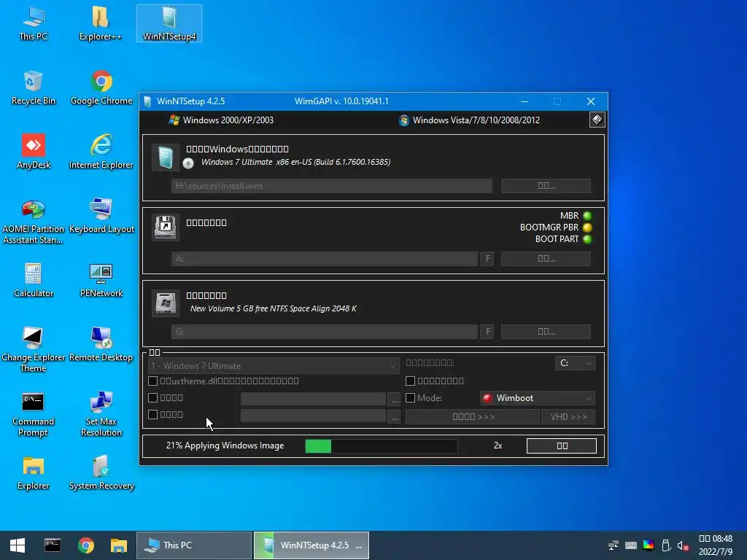Switch to This PC taskbar window

point(194,545)
